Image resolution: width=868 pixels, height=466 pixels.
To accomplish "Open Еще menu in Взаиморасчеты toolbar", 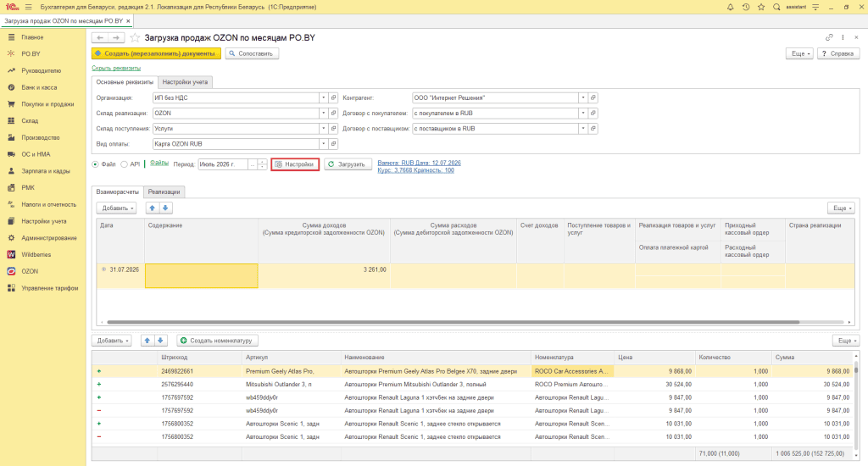I will (842, 208).
